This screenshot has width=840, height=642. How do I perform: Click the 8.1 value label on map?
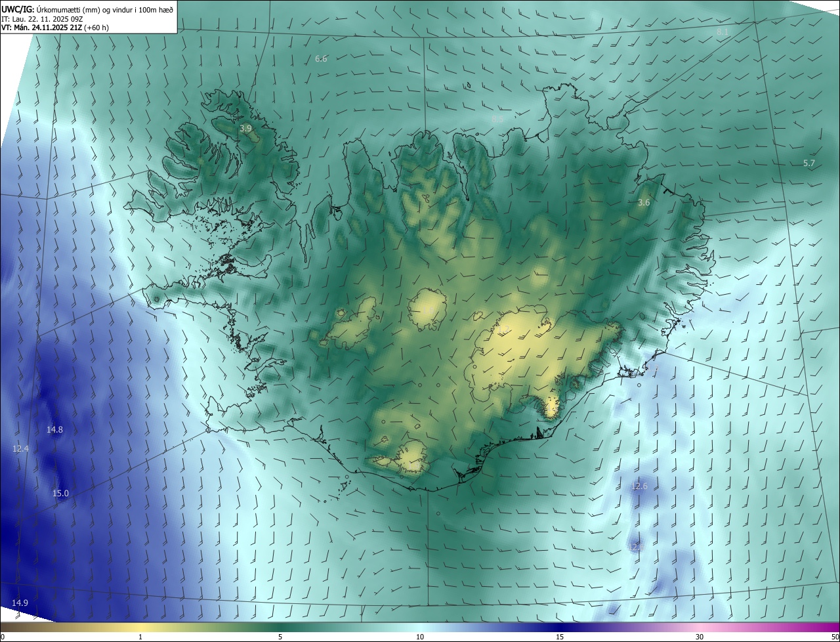(723, 32)
